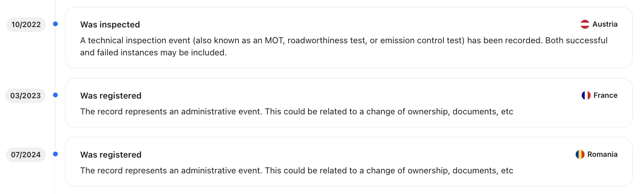Click timeline line between 03/2023 and 07/2024 dots
644x194 pixels.
55,124
